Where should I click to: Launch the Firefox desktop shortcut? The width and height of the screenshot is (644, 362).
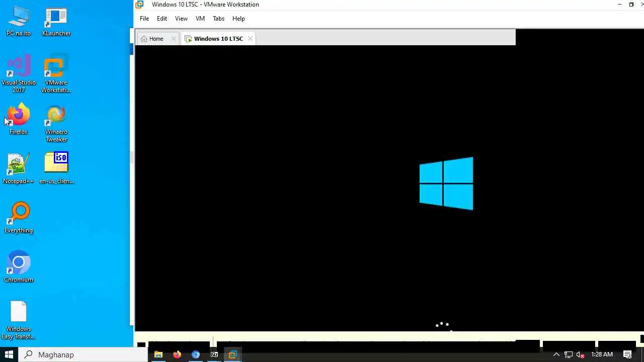(x=19, y=120)
